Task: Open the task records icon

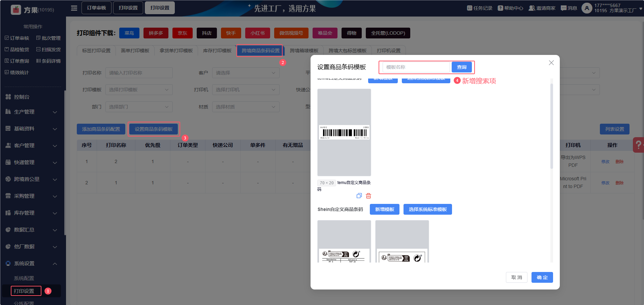Action: click(470, 8)
